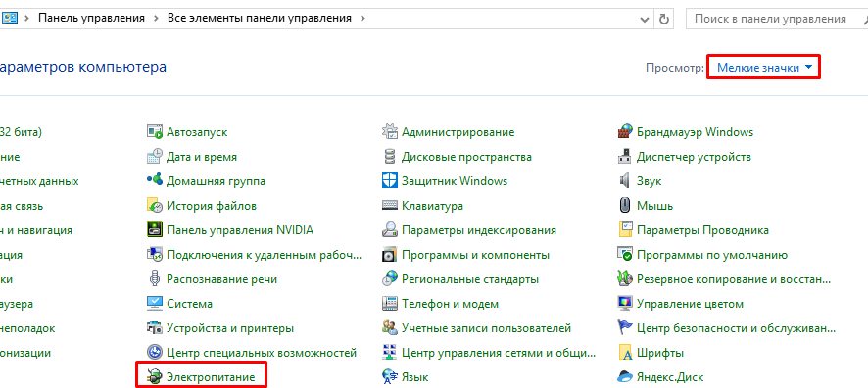Open the Шрифты link
Screen dimensions: 868x388
(x=660, y=353)
